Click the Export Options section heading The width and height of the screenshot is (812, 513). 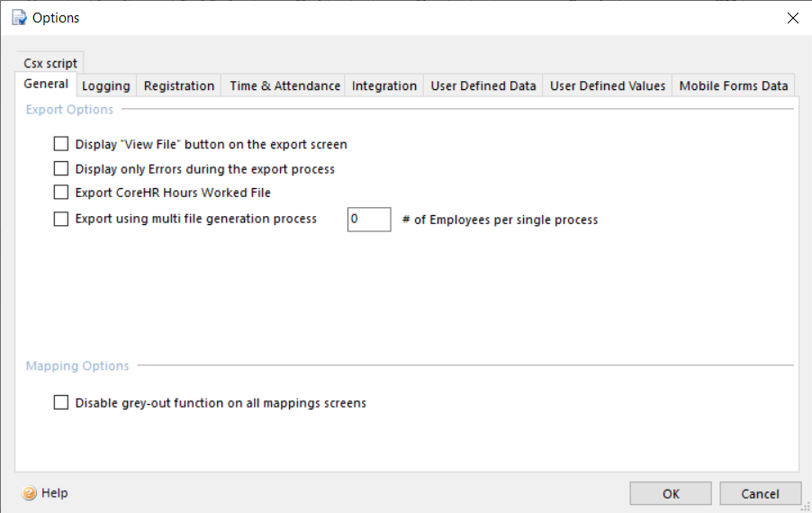[69, 110]
